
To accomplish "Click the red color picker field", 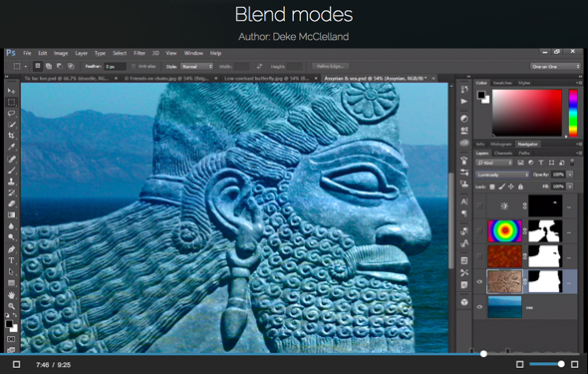I will point(527,113).
